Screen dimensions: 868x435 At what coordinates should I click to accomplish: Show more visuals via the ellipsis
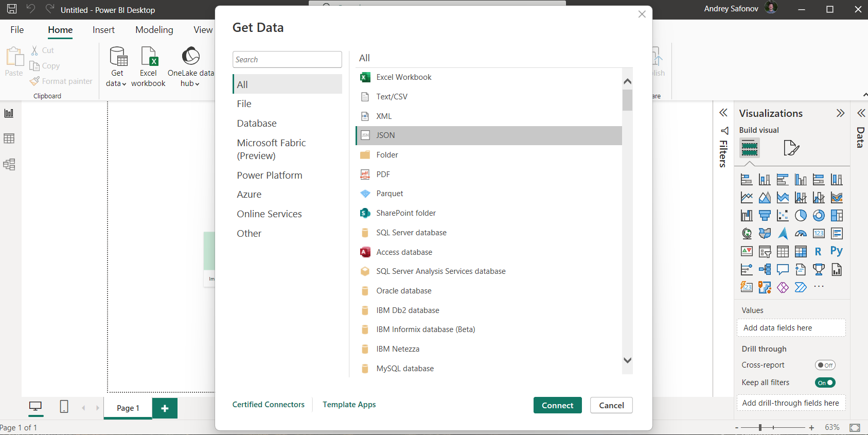click(x=819, y=287)
